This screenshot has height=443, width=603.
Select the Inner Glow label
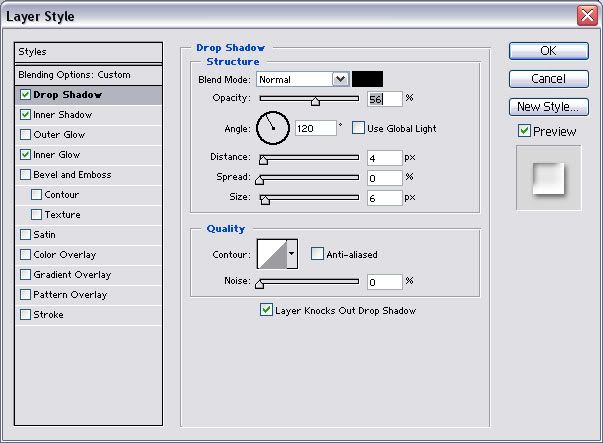click(57, 155)
